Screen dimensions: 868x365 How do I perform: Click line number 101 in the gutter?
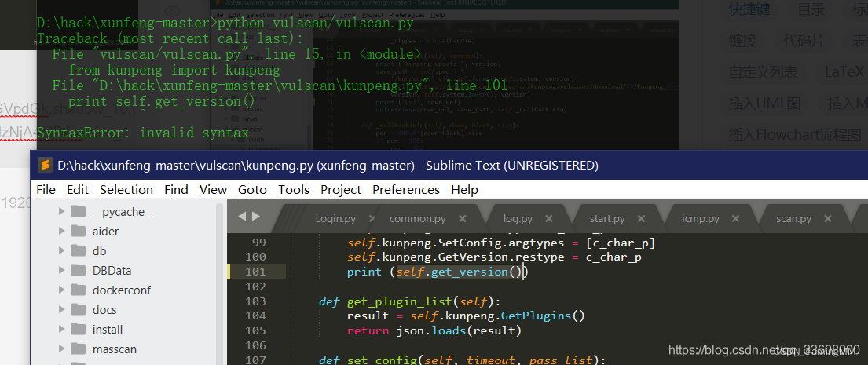(255, 272)
